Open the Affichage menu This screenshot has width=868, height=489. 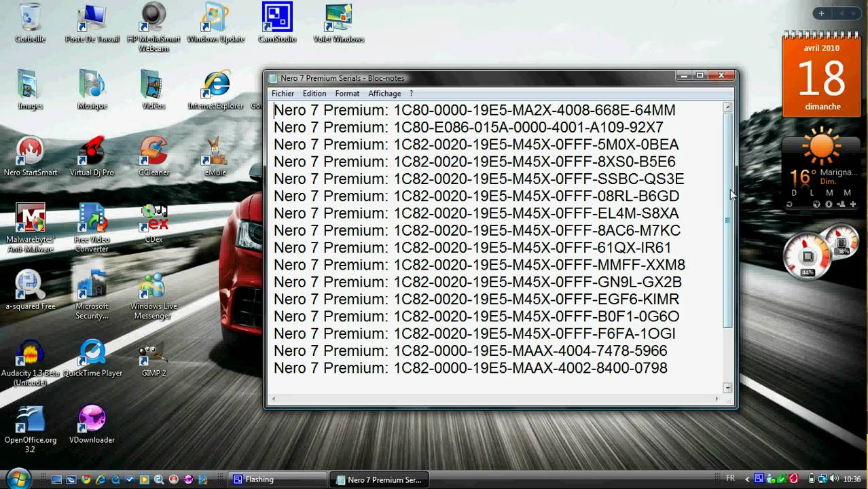click(x=384, y=94)
